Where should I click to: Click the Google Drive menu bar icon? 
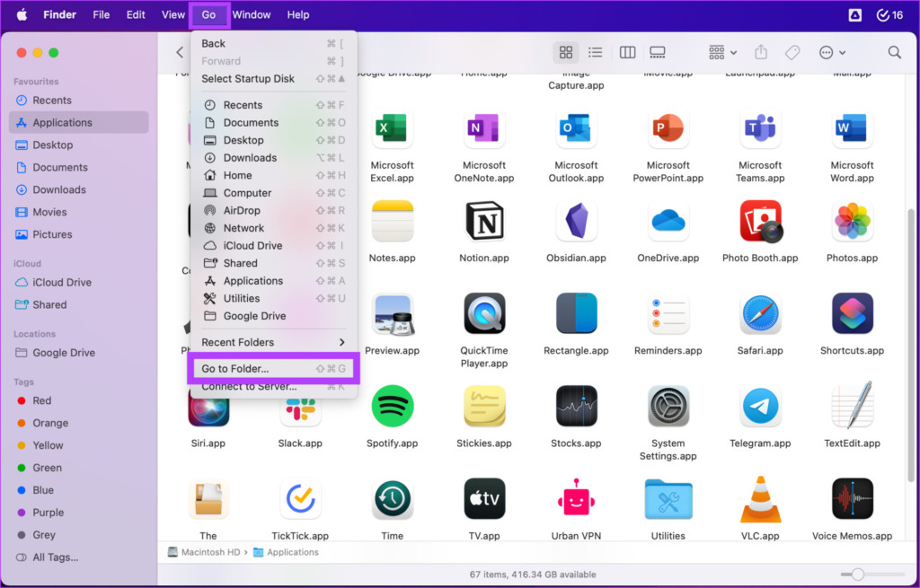[x=855, y=15]
